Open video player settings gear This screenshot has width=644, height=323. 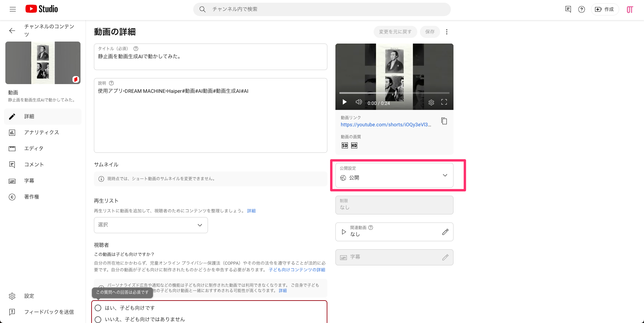431,103
